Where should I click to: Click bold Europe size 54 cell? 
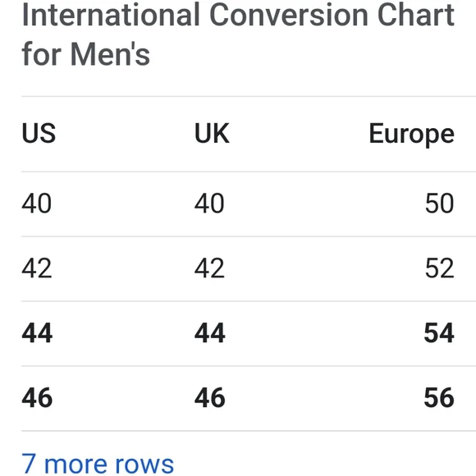tap(439, 333)
